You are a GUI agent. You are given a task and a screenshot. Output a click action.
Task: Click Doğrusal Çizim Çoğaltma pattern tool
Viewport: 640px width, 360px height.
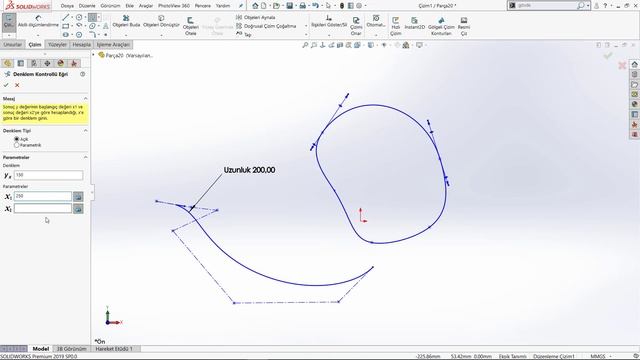pyautogui.click(x=266, y=26)
